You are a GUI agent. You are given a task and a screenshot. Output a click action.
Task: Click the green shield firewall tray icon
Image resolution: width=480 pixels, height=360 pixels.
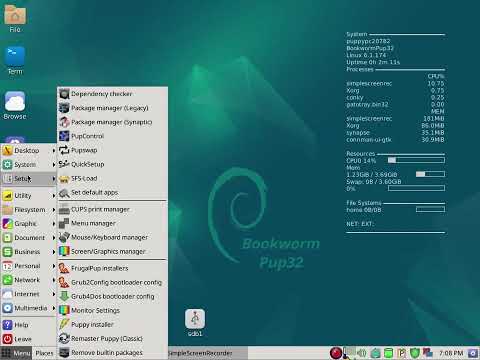414,353
